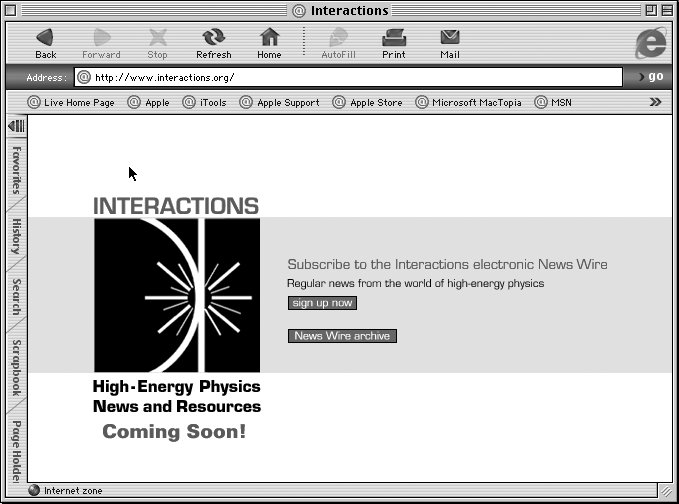Viewport: 679px width, 504px height.
Task: Click the sign up now button
Action: click(x=322, y=303)
